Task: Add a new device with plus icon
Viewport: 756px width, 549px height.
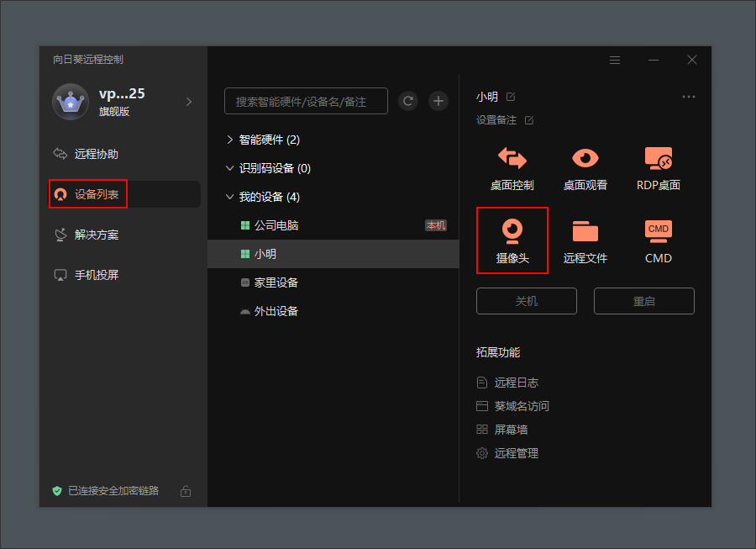Action: [x=438, y=101]
